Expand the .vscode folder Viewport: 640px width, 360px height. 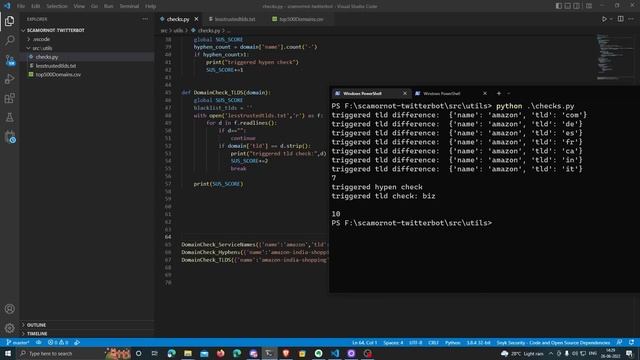tap(41, 39)
